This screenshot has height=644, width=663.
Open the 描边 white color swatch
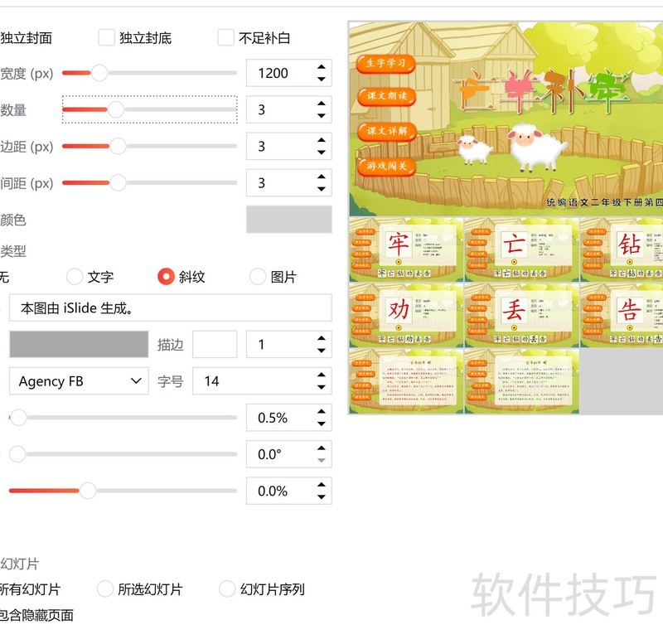click(215, 344)
